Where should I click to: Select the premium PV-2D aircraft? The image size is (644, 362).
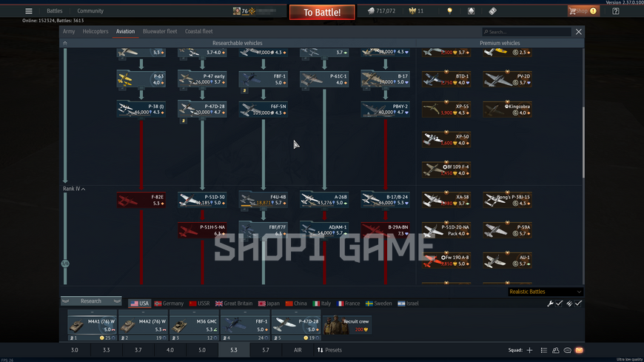coord(507,79)
